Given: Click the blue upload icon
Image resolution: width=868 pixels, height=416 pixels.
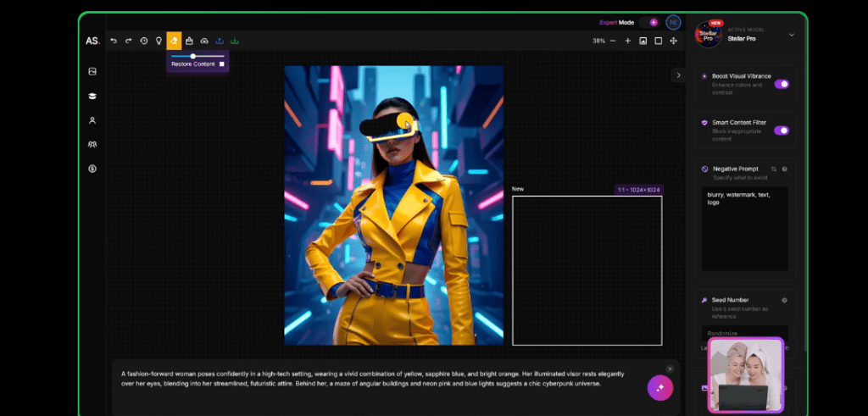Looking at the screenshot, I should pyautogui.click(x=220, y=41).
